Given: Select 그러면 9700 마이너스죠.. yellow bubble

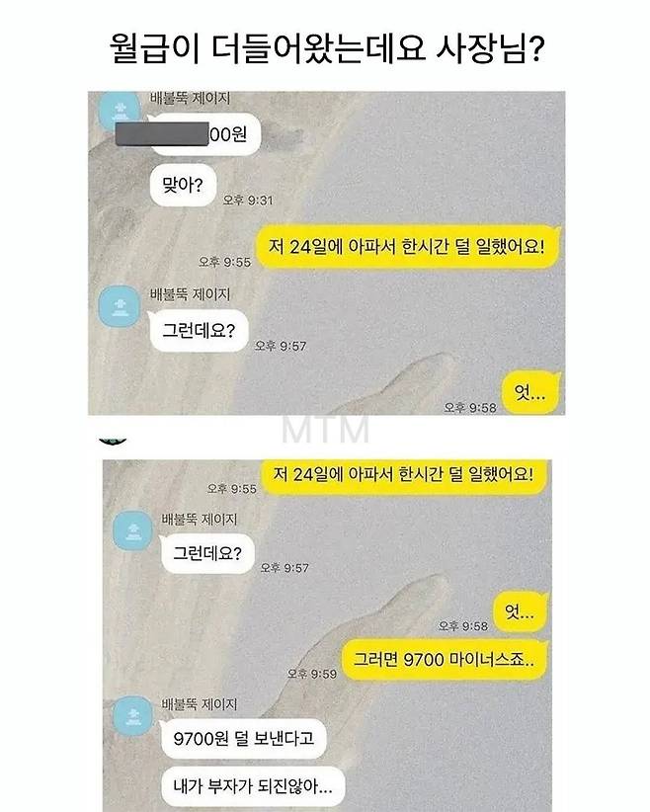Looking at the screenshot, I should [x=445, y=660].
